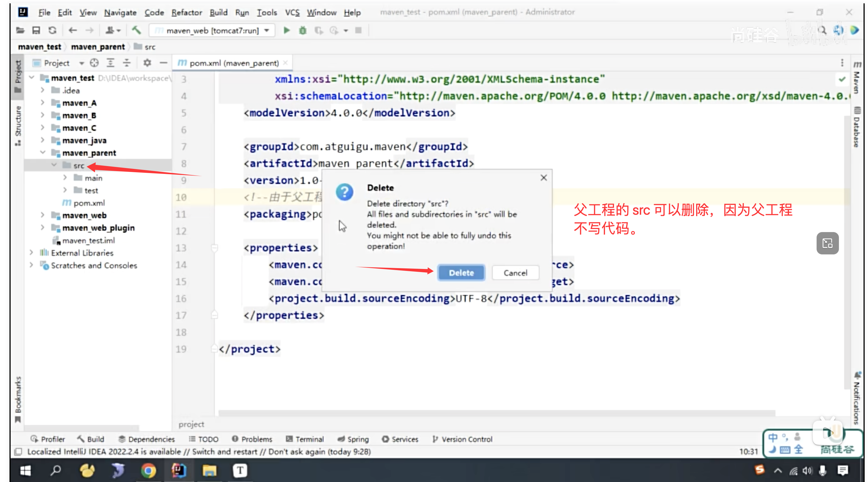Click the Build hammer icon
868x482 pixels.
click(x=136, y=30)
